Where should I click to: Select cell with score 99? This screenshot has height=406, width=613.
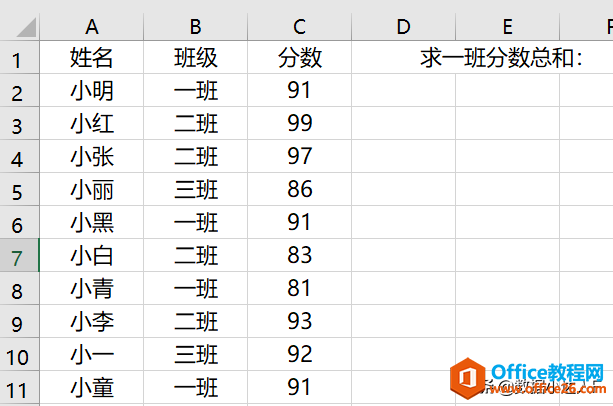(299, 123)
